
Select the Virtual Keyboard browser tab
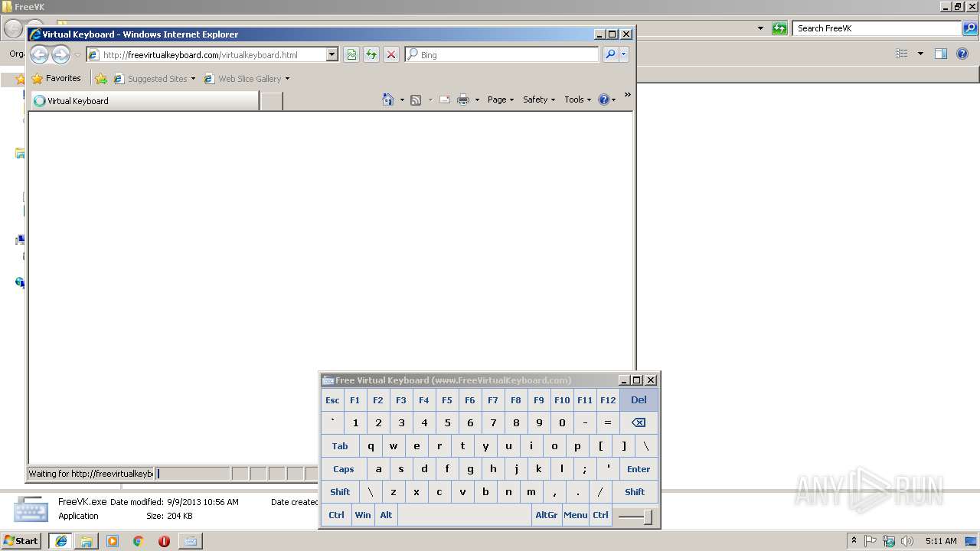(144, 100)
